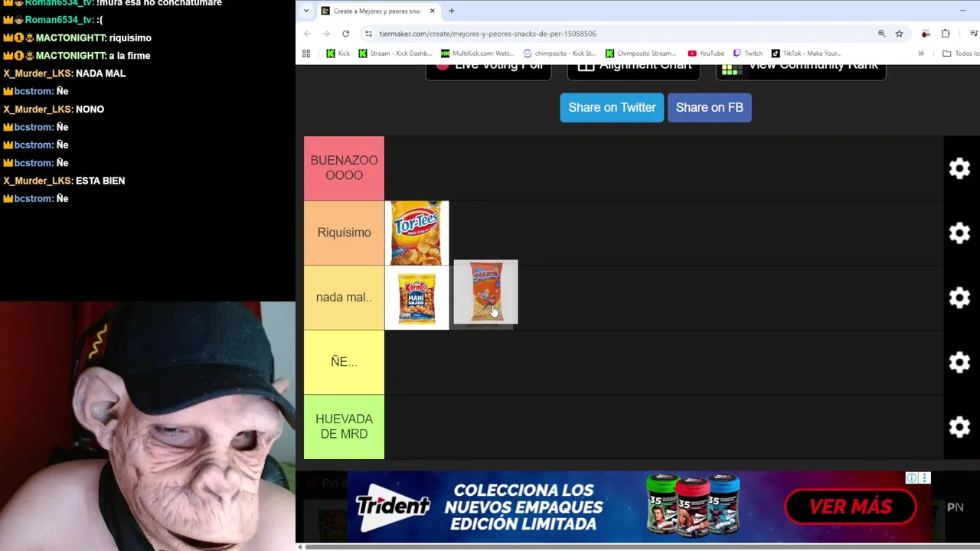Click MACTONIGHTT username on riquisimo message
Image resolution: width=980 pixels, height=551 pixels.
[x=70, y=37]
